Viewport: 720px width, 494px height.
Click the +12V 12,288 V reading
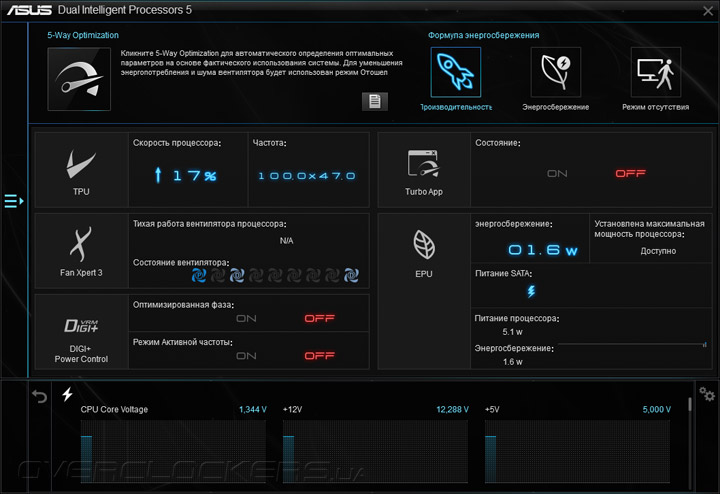coord(452,410)
